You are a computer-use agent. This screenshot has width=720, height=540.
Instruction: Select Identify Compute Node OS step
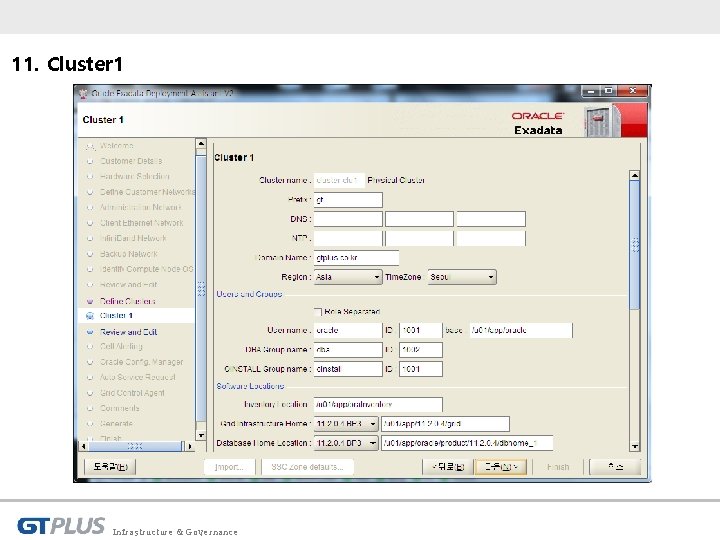click(x=146, y=269)
